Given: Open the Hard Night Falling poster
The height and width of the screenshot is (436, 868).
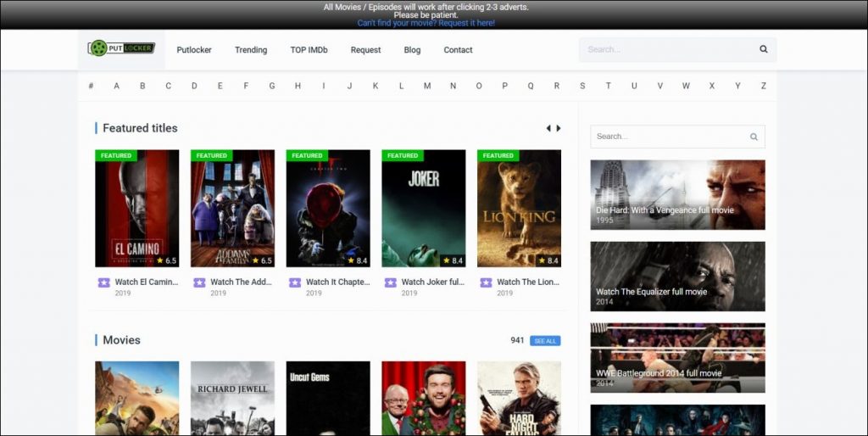Looking at the screenshot, I should click(x=520, y=399).
